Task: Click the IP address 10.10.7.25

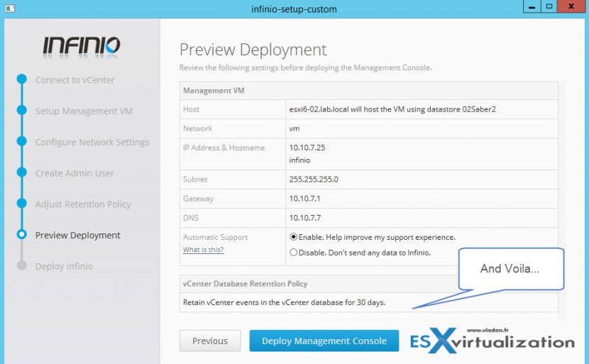Action: (307, 148)
